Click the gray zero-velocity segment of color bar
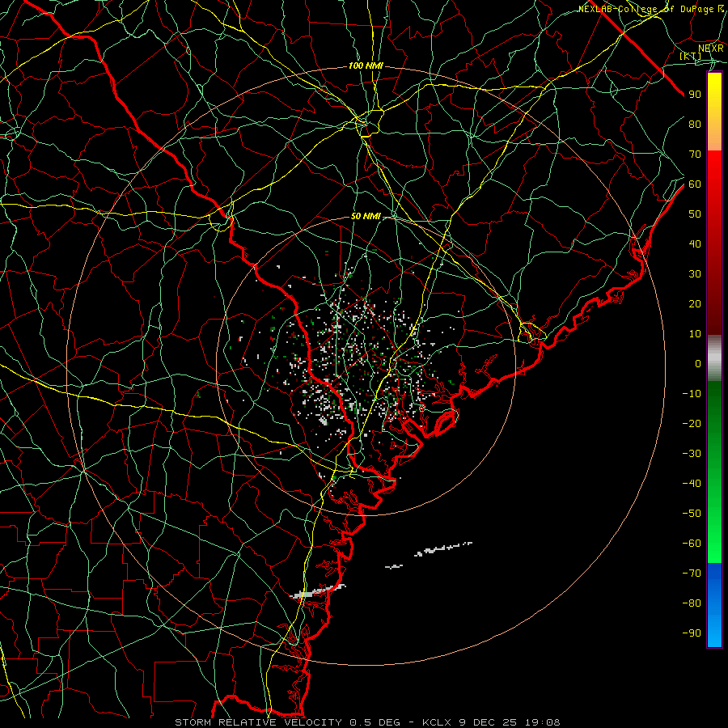 click(714, 358)
